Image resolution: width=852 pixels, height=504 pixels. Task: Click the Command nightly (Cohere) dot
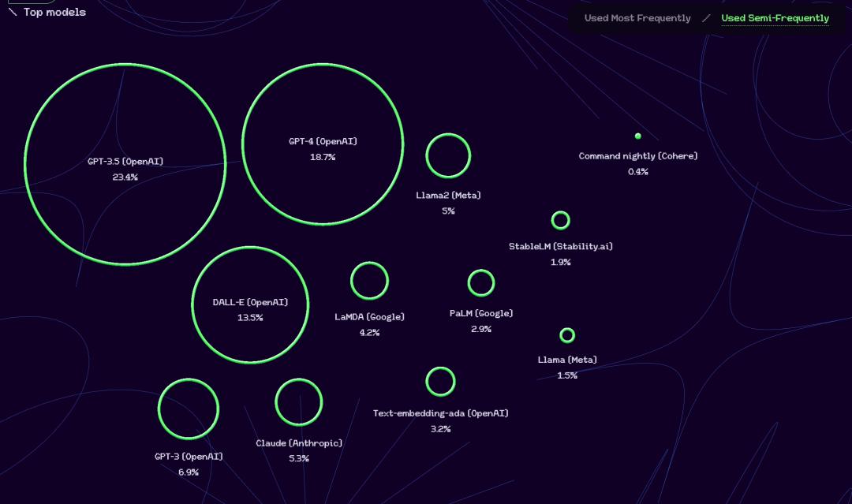tap(638, 136)
